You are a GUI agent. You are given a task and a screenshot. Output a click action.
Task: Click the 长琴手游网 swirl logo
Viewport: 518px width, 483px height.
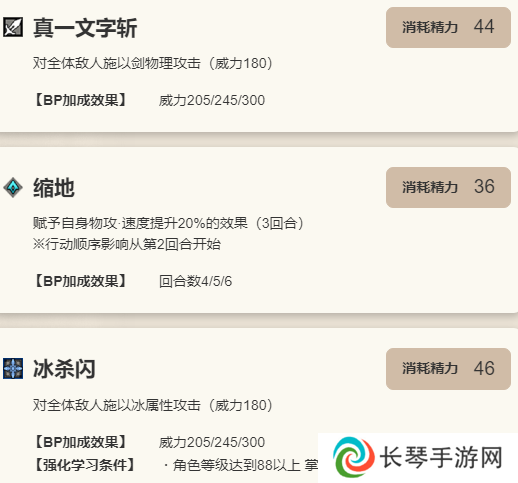coord(353,457)
